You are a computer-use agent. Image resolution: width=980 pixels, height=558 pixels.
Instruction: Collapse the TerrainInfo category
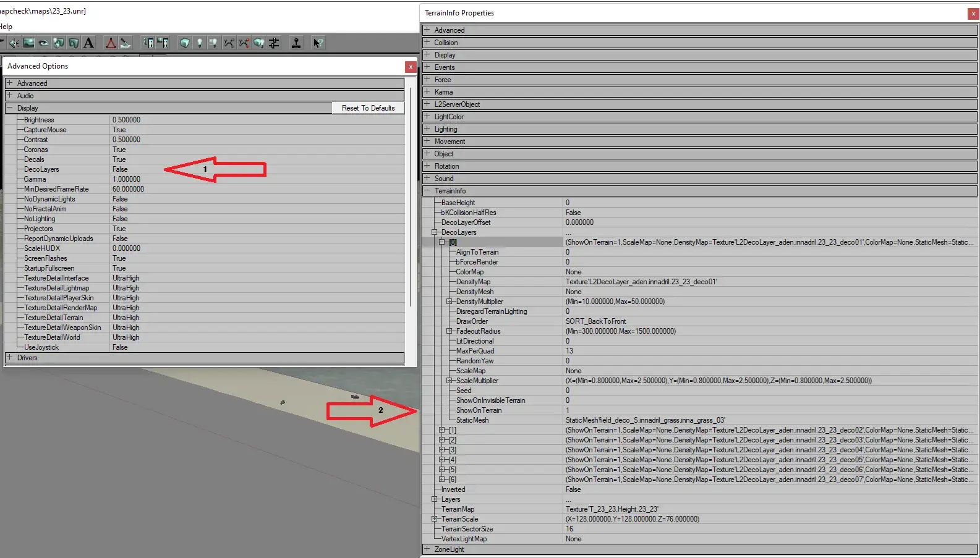427,190
